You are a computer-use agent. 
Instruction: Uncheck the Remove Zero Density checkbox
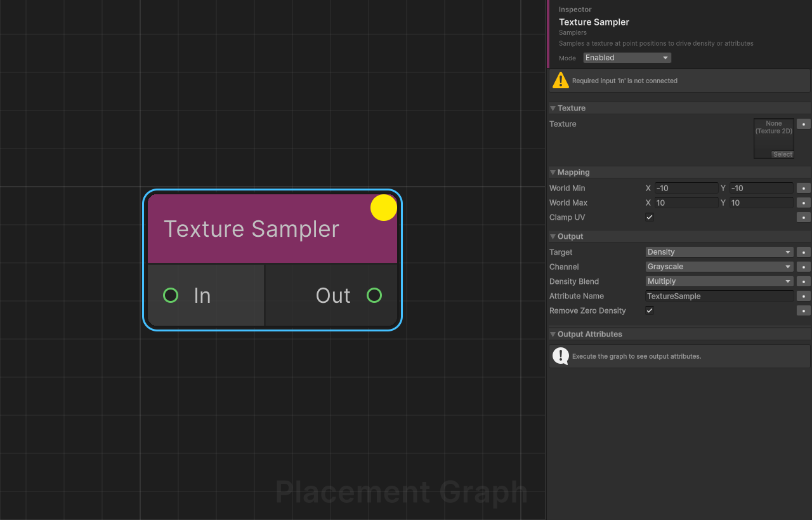[650, 310]
